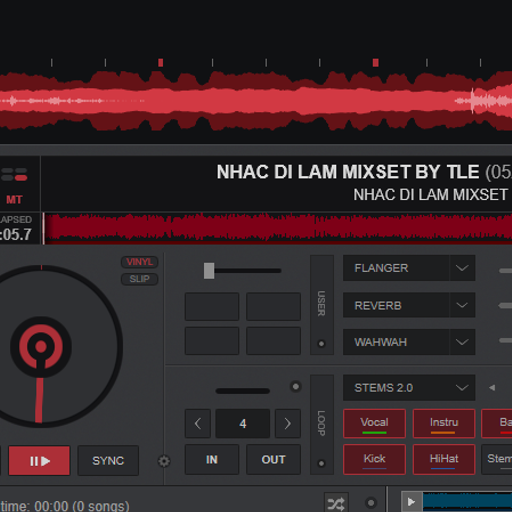Image resolution: width=512 pixels, height=512 pixels.
Task: Click the loop toggle dot above the loop size
Action: click(x=295, y=387)
